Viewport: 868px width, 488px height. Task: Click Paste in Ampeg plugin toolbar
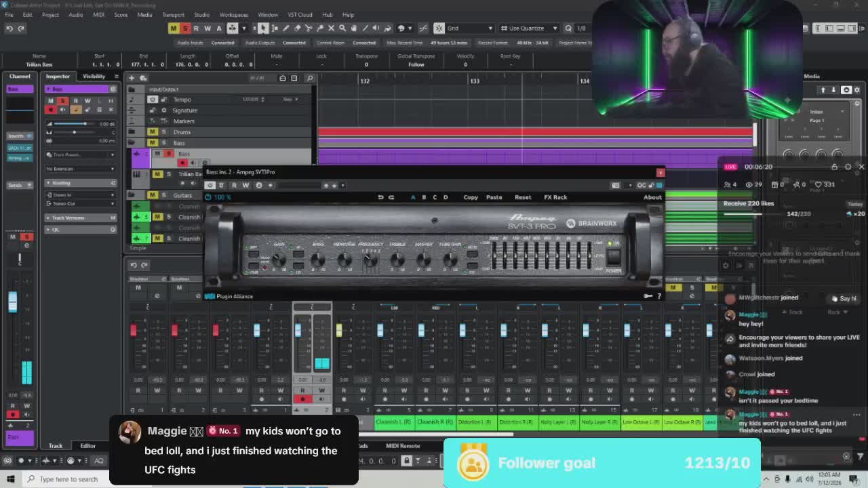(494, 197)
